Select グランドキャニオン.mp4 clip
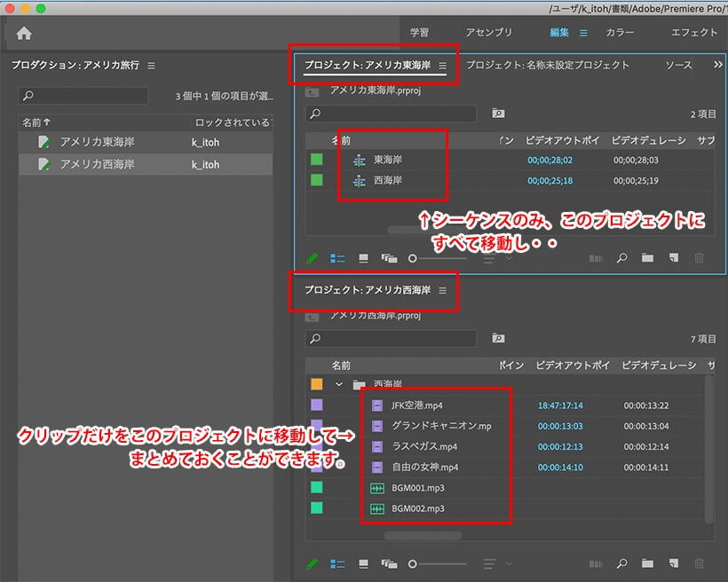The image size is (728, 582). [441, 426]
